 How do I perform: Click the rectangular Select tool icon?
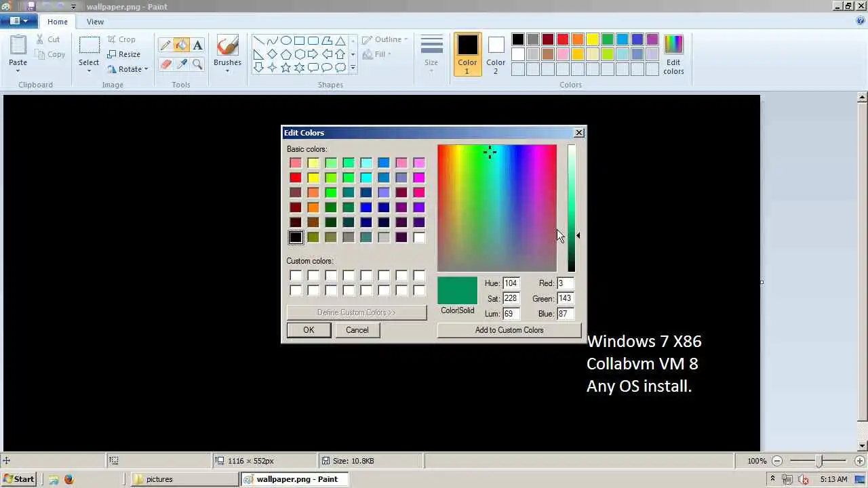89,45
